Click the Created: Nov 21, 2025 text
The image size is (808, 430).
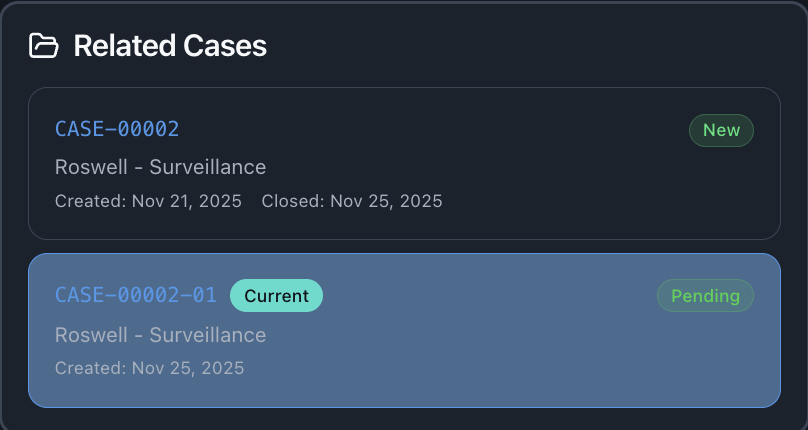coord(148,201)
